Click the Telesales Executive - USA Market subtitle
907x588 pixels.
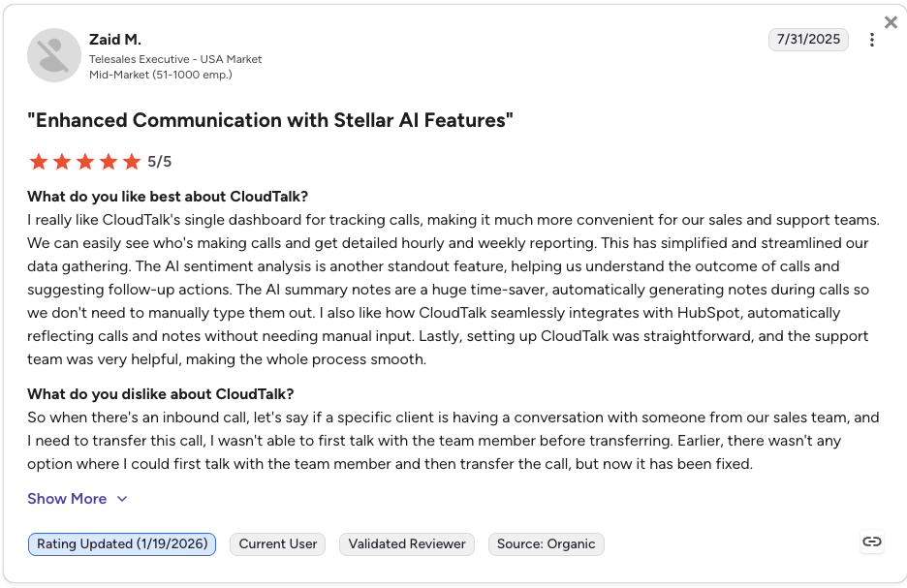[x=175, y=59]
